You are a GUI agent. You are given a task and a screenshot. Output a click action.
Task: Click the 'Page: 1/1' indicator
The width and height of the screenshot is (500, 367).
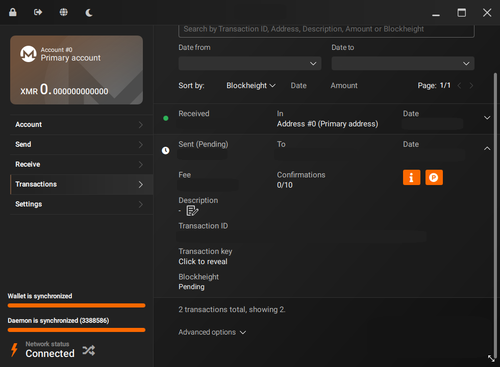[x=434, y=86]
